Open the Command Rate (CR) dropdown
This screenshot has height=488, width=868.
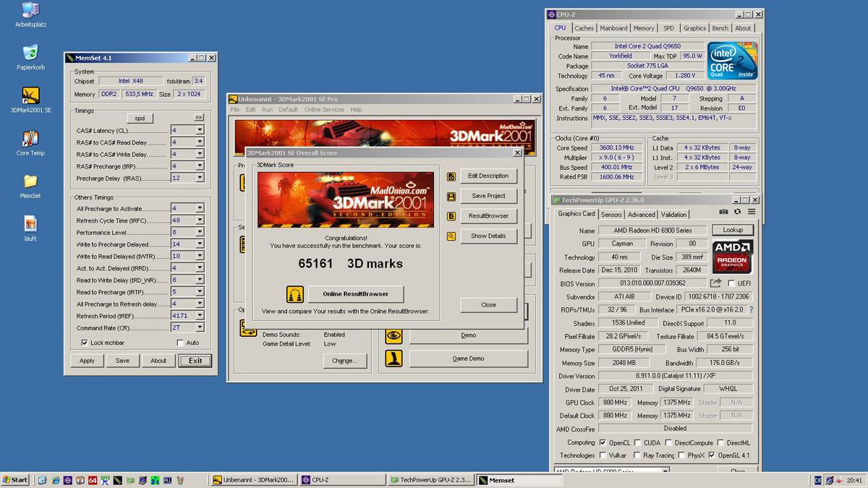[200, 328]
